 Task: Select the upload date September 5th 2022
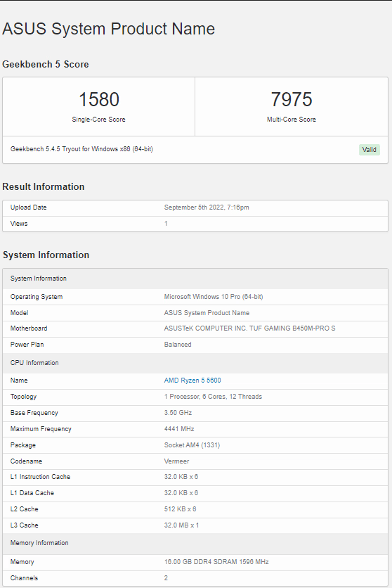[207, 207]
